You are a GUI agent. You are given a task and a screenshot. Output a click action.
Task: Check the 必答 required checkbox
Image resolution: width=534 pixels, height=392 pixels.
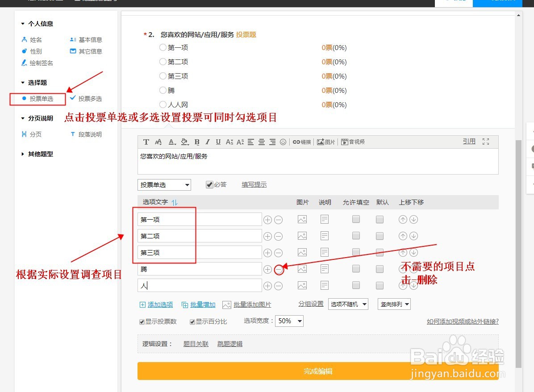point(209,184)
